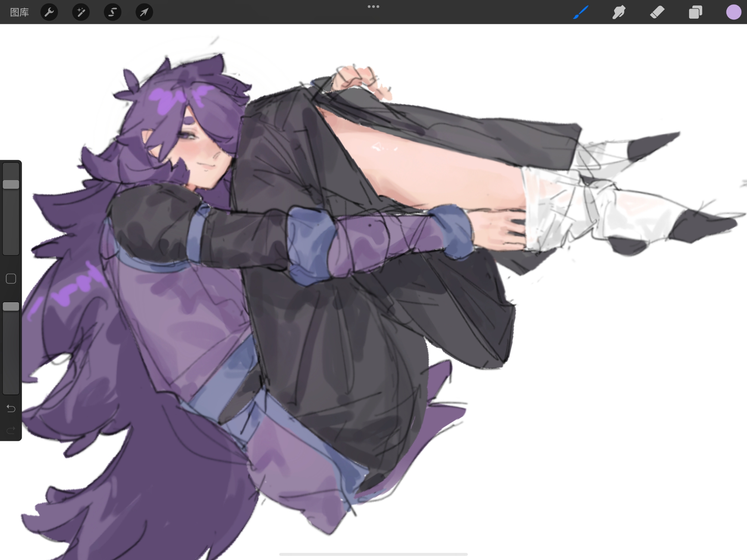Image resolution: width=747 pixels, height=560 pixels.
Task: Select the Eraser tool
Action: pos(657,12)
